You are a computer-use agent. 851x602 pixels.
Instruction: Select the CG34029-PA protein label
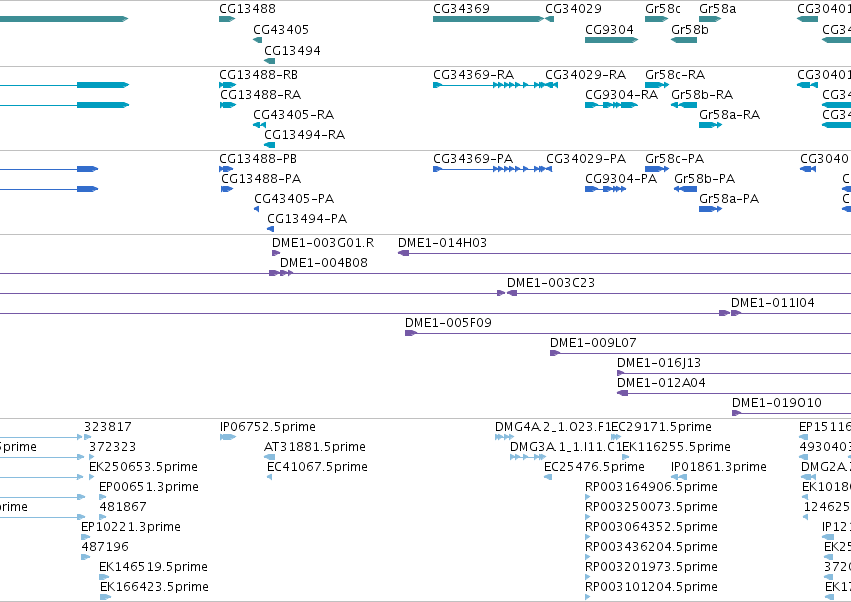(x=586, y=159)
